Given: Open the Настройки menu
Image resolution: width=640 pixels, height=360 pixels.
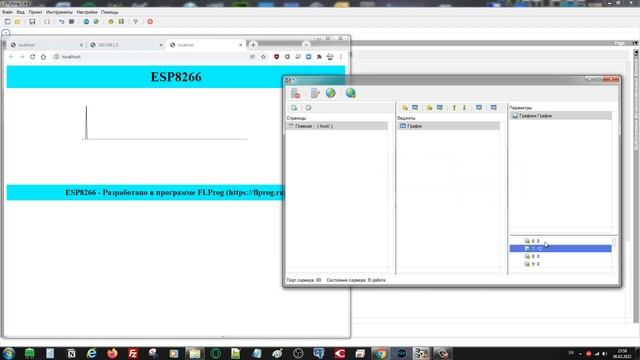Looking at the screenshot, I should tap(87, 12).
